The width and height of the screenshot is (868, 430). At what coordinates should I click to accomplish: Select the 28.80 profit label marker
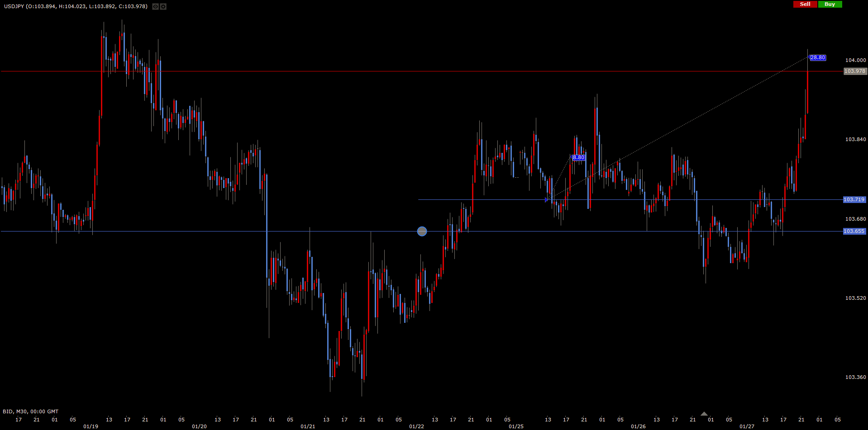pos(818,58)
